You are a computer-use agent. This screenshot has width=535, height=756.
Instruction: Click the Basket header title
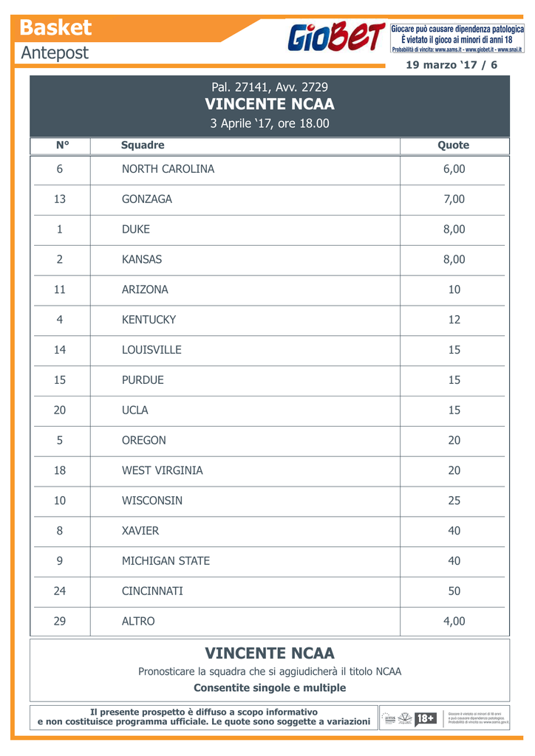[x=55, y=27]
